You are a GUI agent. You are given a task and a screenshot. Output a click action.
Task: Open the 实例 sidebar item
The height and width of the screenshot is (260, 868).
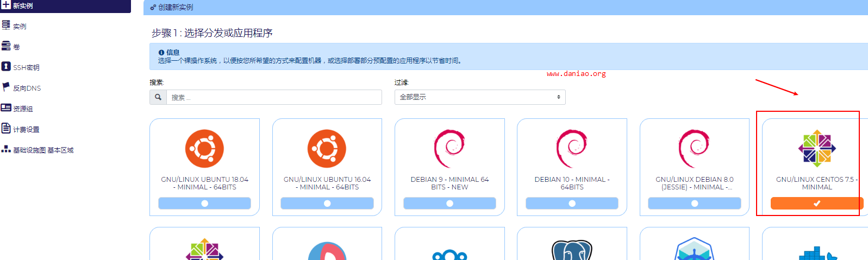(20, 26)
